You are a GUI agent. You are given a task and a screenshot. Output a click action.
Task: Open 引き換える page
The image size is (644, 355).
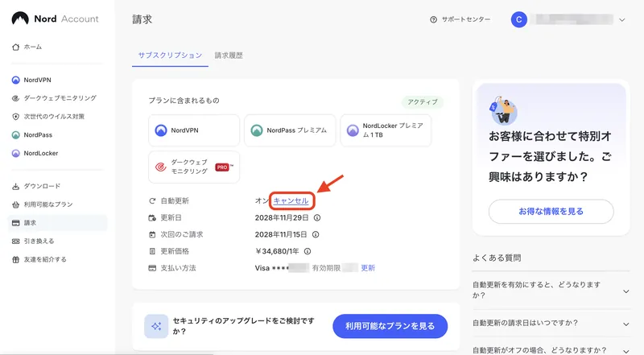(39, 241)
